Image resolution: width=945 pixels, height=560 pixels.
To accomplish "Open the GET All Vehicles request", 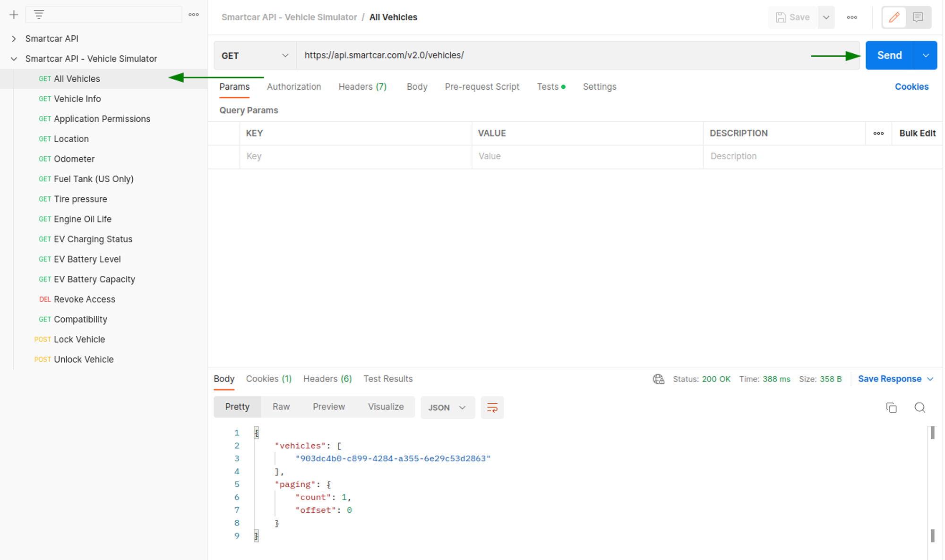I will click(x=103, y=79).
